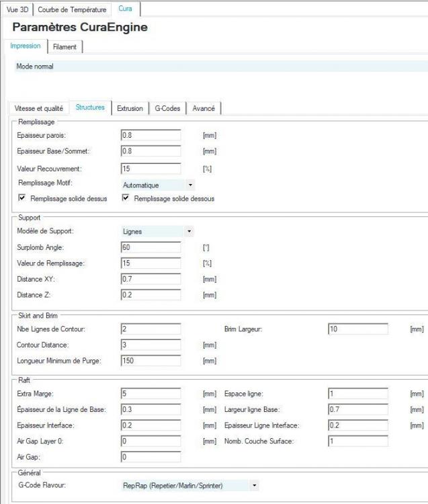The image size is (428, 504).
Task: Click the Brim Largeur input field
Action: pos(358,329)
